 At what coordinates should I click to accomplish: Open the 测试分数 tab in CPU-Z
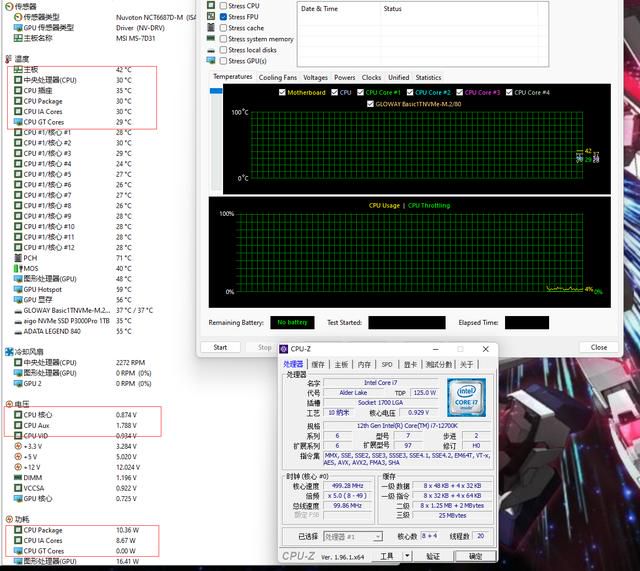(439, 364)
